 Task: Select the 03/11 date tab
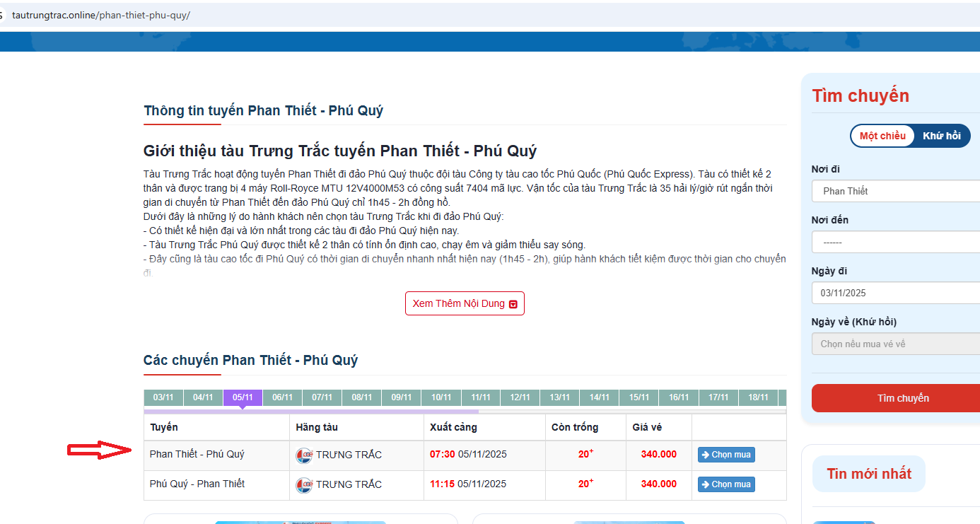click(x=163, y=397)
